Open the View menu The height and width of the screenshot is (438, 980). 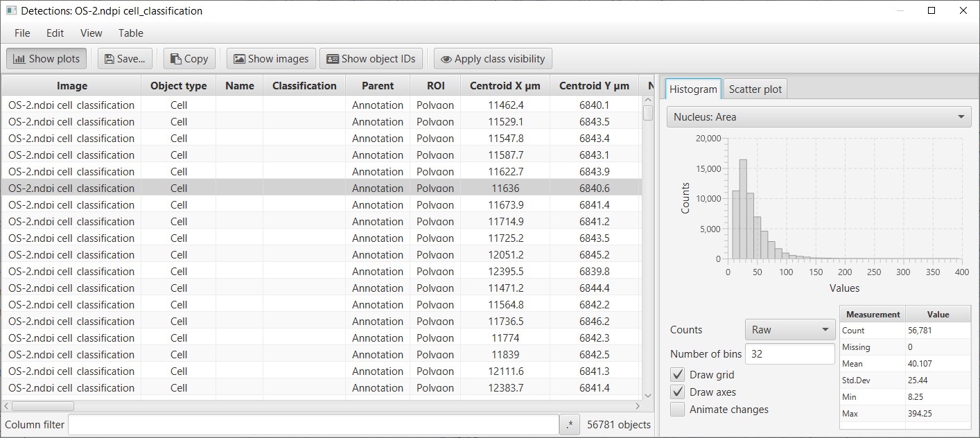(x=91, y=33)
